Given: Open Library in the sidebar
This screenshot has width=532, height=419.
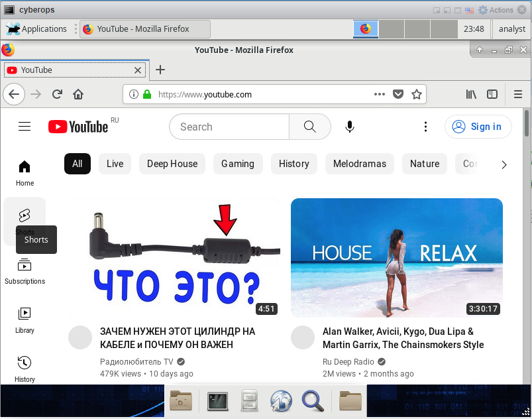Looking at the screenshot, I should (x=25, y=320).
